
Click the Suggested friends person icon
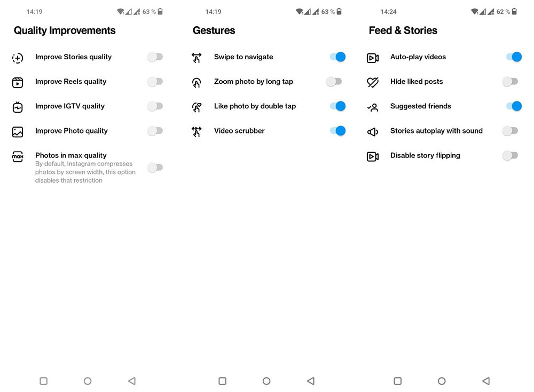point(373,107)
